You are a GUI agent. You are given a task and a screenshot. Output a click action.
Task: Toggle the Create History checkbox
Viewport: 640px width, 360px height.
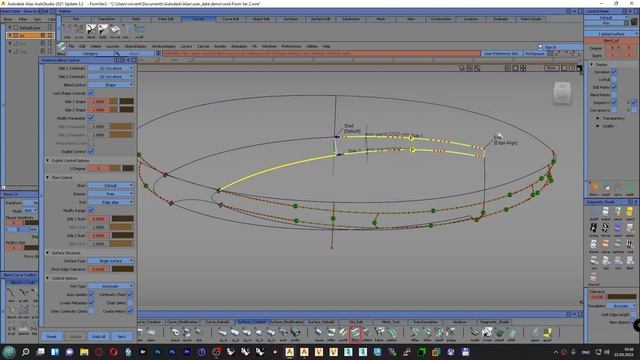130,311
